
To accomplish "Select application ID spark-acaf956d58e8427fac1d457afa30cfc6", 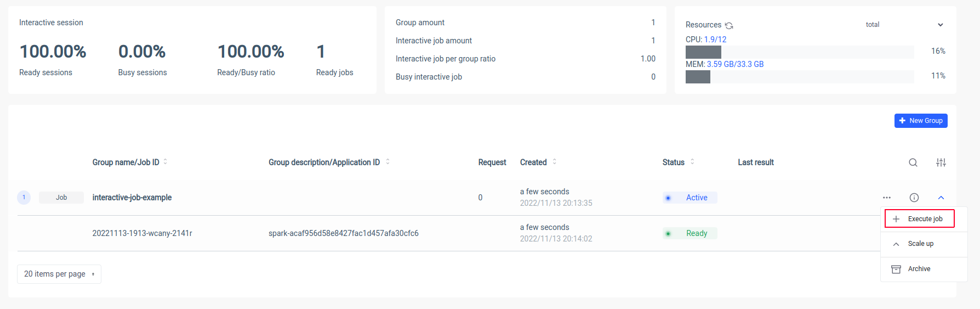I will pos(344,233).
